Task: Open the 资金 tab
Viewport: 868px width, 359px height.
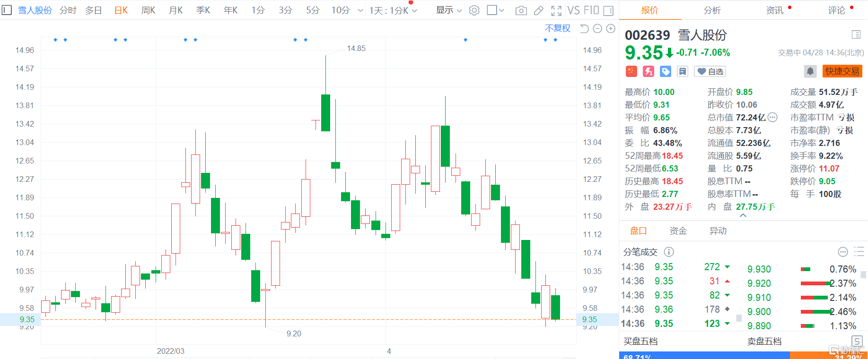Action: (678, 231)
